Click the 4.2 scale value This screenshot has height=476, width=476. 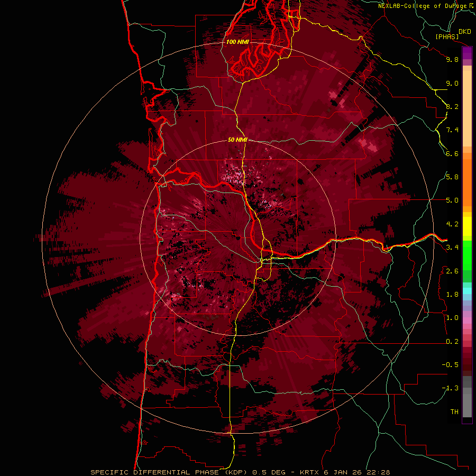coord(452,224)
